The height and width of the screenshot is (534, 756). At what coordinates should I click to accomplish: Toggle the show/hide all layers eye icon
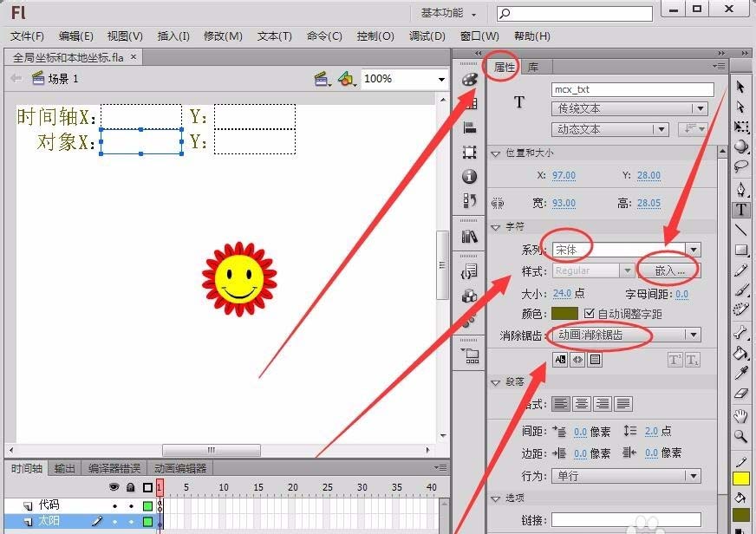coord(114,487)
